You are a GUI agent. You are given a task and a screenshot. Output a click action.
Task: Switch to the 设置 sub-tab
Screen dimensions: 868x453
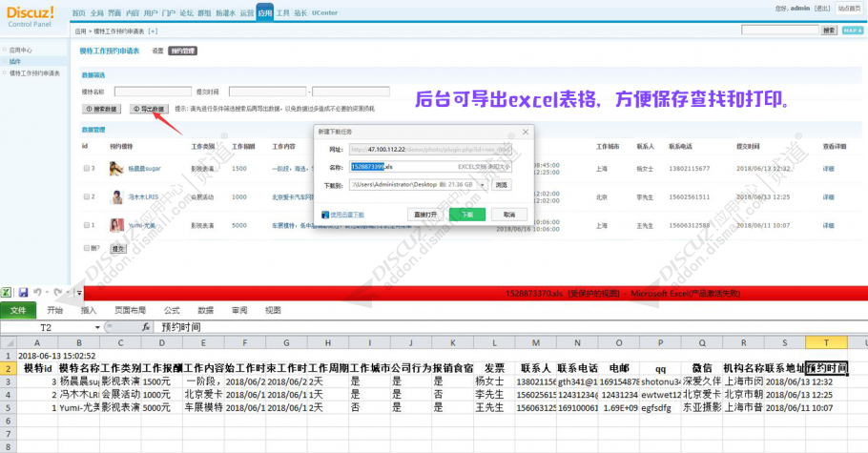tap(157, 51)
